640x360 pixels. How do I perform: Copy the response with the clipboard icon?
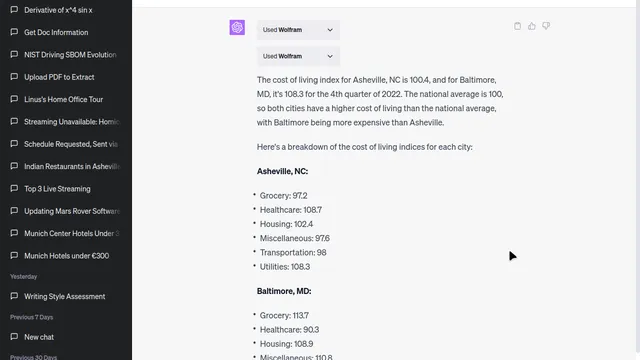(517, 26)
